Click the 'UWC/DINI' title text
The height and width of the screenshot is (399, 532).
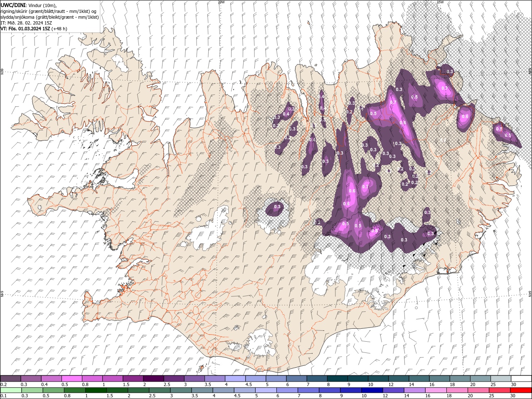(13, 5)
